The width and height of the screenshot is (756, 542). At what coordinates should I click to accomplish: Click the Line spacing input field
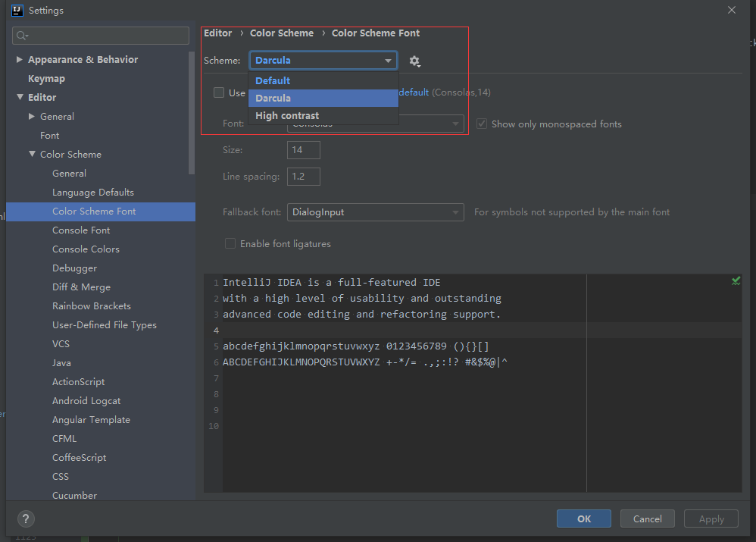click(303, 177)
